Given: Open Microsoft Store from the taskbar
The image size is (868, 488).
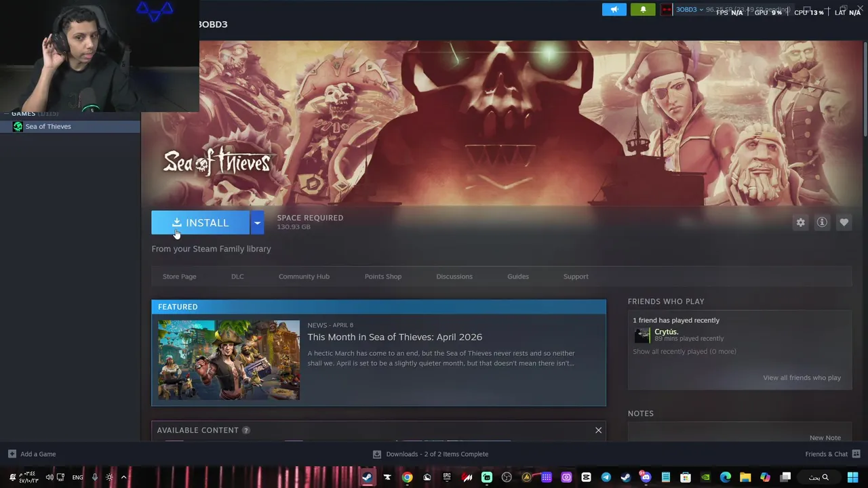Looking at the screenshot, I should tap(686, 478).
